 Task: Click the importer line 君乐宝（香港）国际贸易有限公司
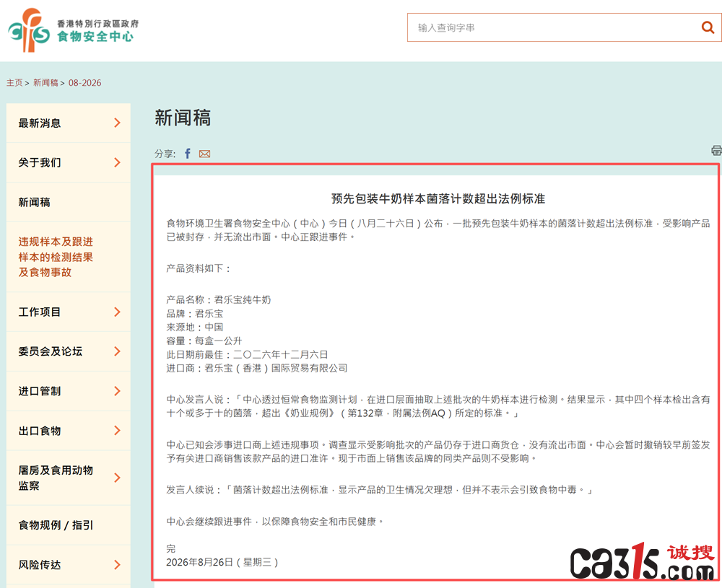pyautogui.click(x=257, y=368)
